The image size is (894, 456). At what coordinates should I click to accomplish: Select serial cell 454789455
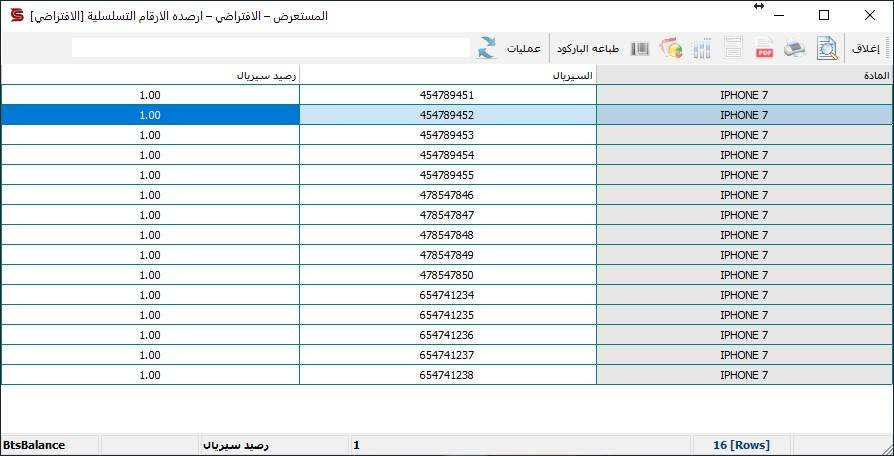(448, 175)
